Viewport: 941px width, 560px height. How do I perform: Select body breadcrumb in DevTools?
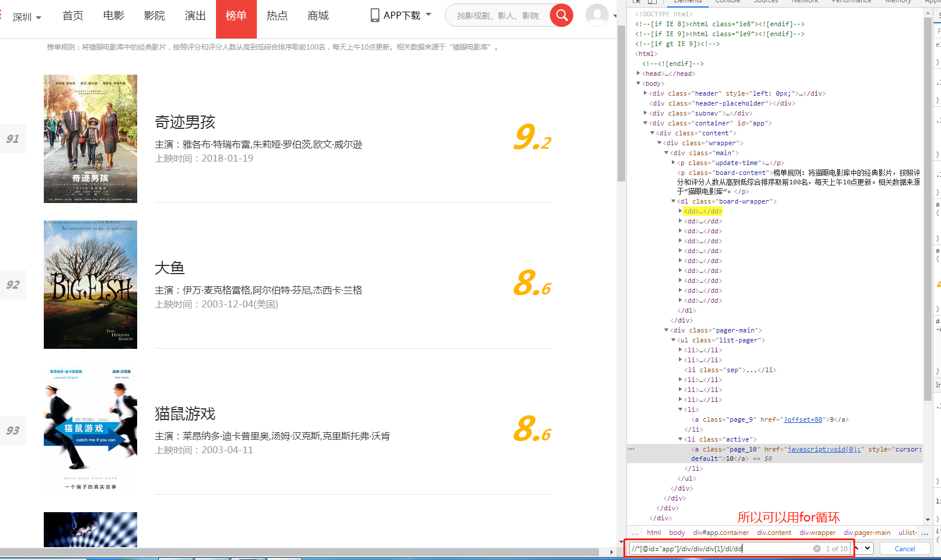(677, 533)
